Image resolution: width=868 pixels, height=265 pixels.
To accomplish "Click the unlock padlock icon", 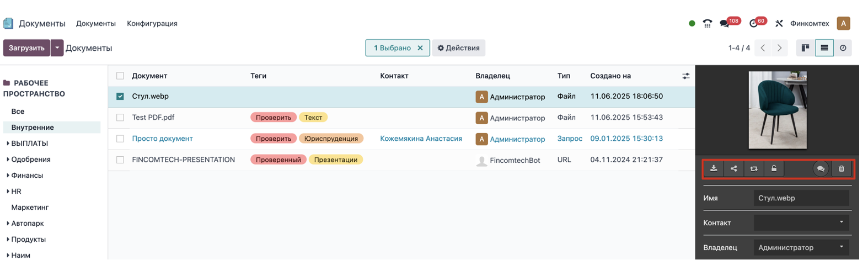I will click(x=774, y=169).
